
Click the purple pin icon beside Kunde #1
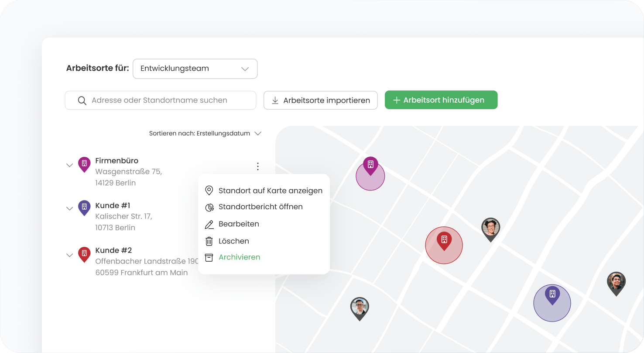point(84,208)
